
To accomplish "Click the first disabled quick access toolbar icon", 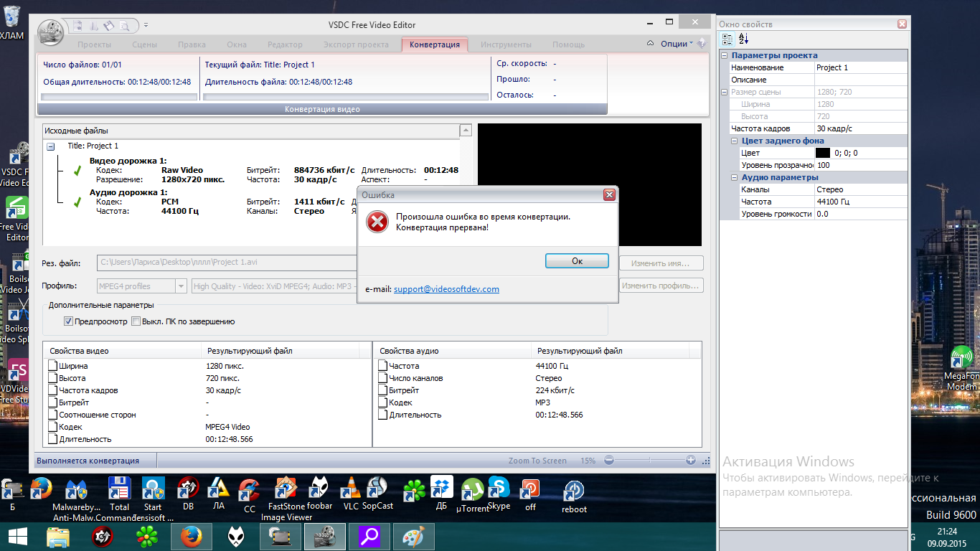I will click(79, 26).
